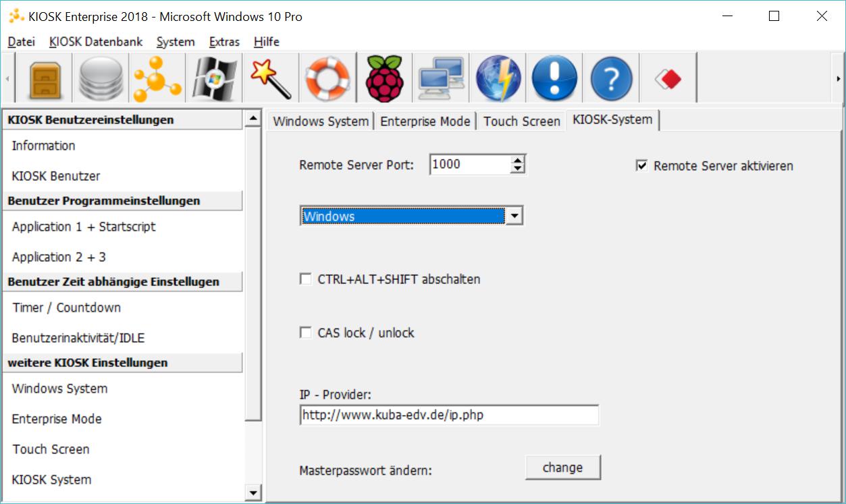Click the blue question mark help icon
846x504 pixels.
tap(611, 79)
